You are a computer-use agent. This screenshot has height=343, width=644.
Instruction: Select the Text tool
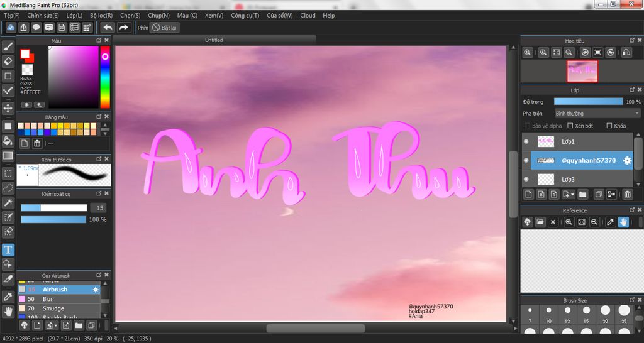pos(8,249)
